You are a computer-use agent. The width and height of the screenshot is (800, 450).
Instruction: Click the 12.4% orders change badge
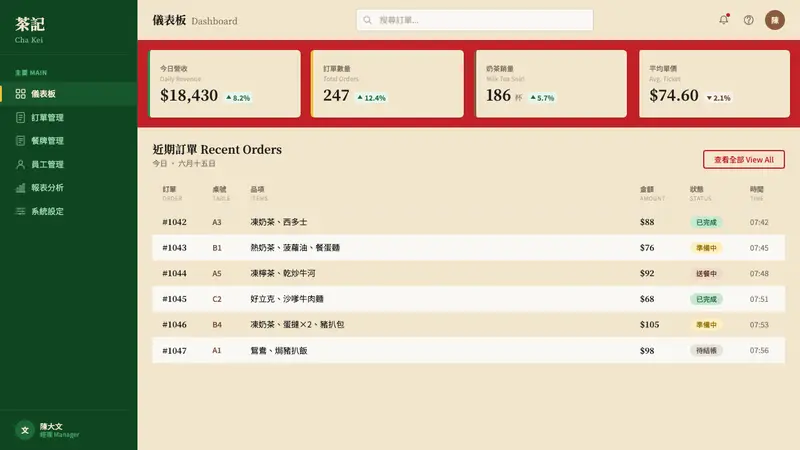371,98
